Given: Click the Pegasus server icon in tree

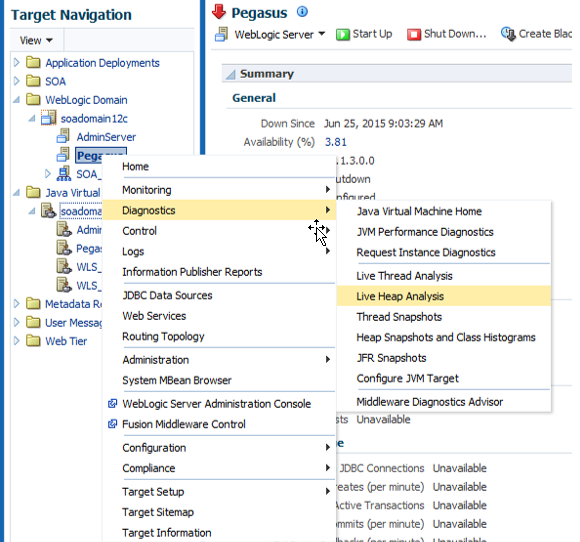Looking at the screenshot, I should pyautogui.click(x=63, y=155).
